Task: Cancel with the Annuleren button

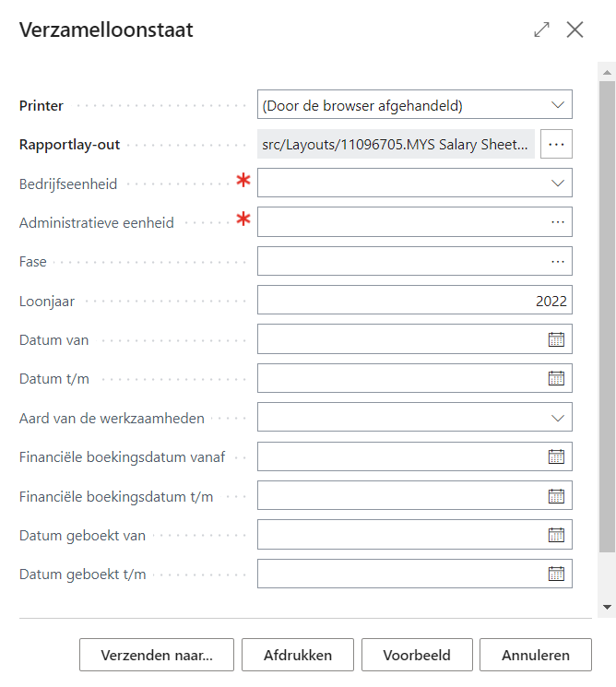Action: pos(536,656)
